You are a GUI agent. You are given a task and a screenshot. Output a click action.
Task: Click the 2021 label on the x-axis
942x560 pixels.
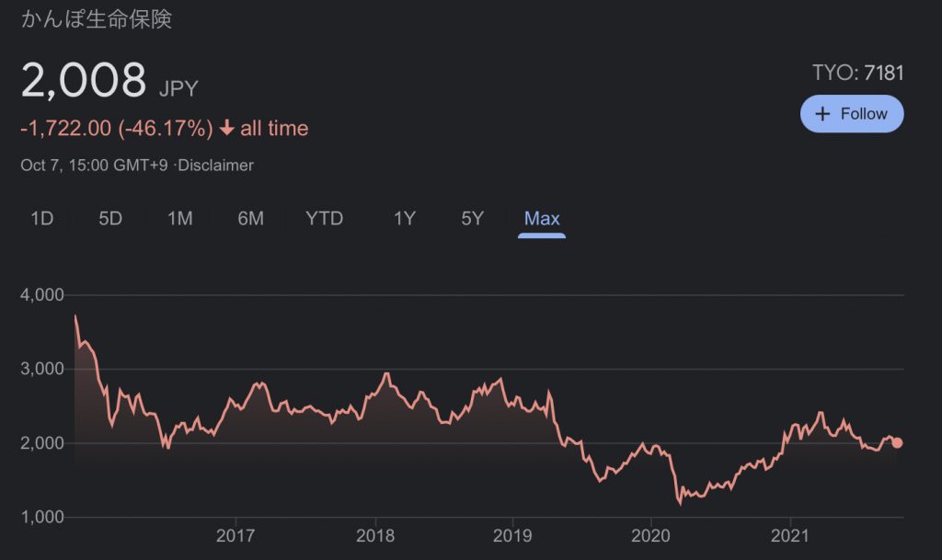point(789,536)
